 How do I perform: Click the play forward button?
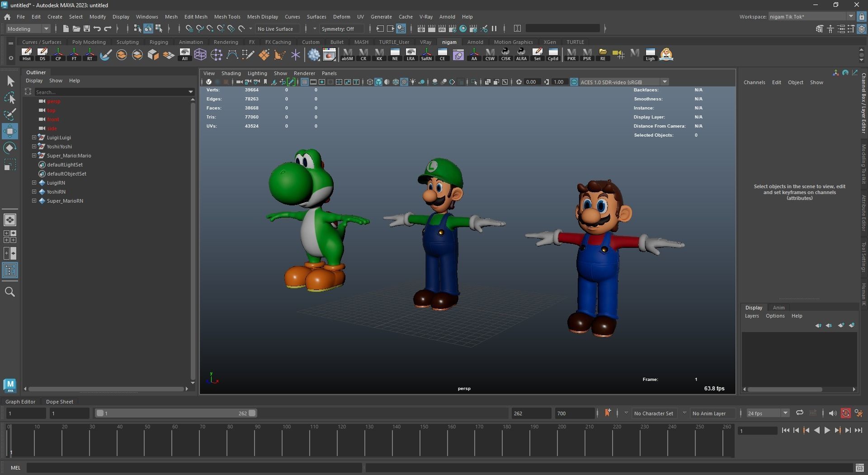pyautogui.click(x=827, y=431)
